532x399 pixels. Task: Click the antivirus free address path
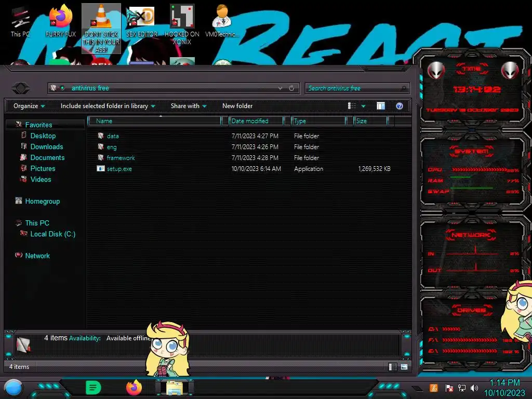click(90, 88)
